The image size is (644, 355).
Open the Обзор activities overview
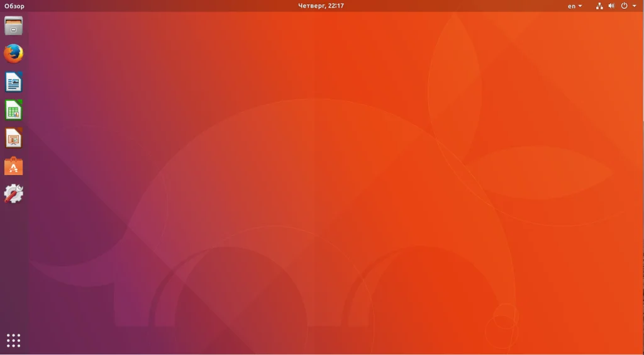click(x=14, y=6)
